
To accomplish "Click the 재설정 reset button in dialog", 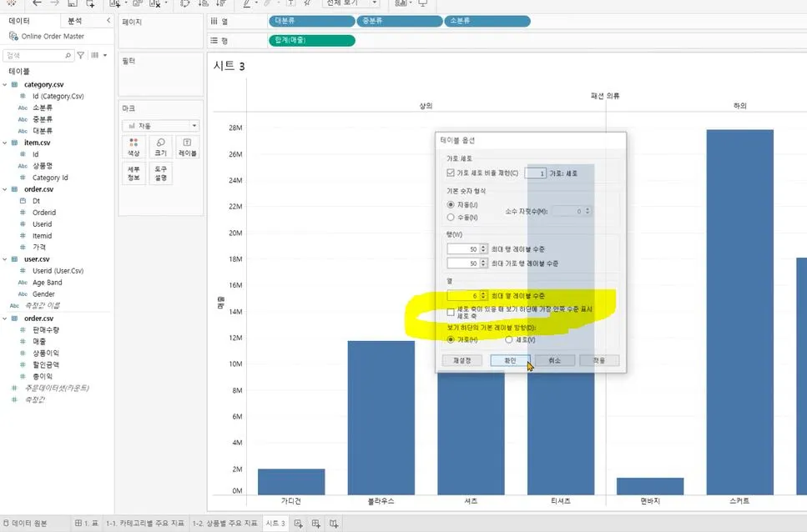I will pos(462,360).
